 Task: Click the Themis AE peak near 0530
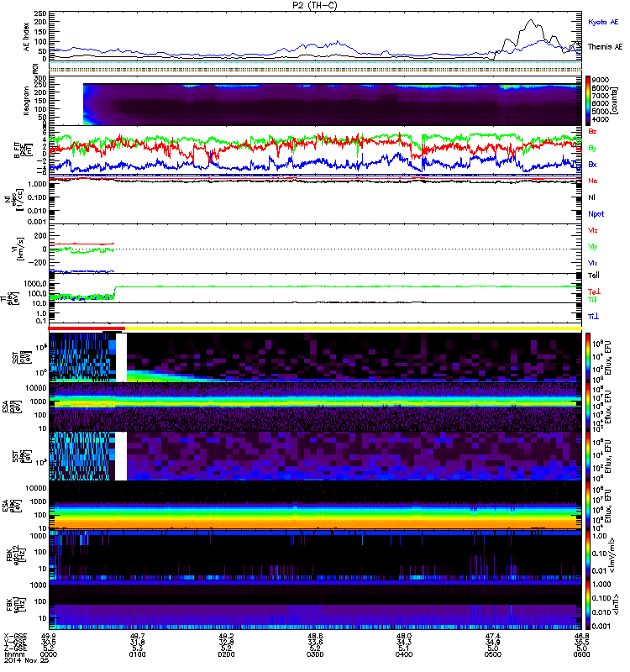click(531, 20)
